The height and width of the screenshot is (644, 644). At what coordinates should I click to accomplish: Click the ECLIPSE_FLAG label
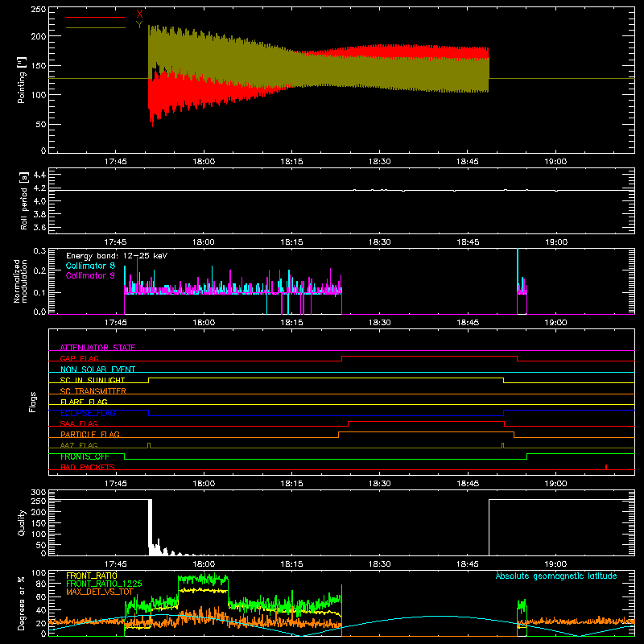(x=88, y=413)
